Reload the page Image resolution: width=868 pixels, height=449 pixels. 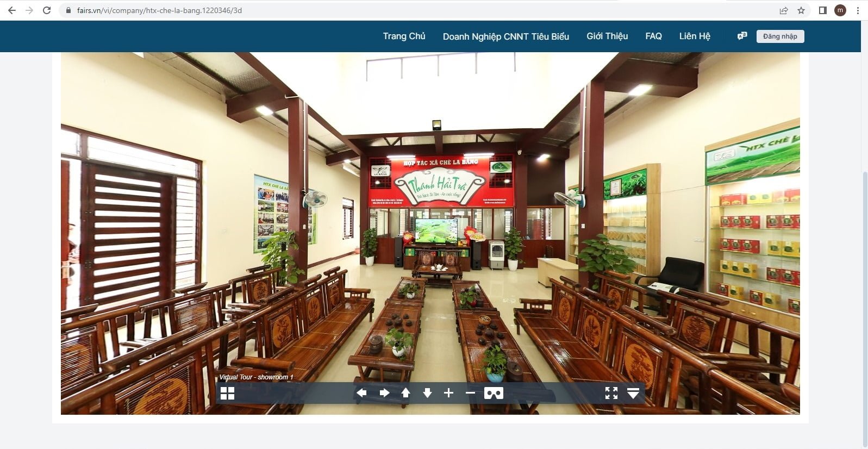(47, 10)
